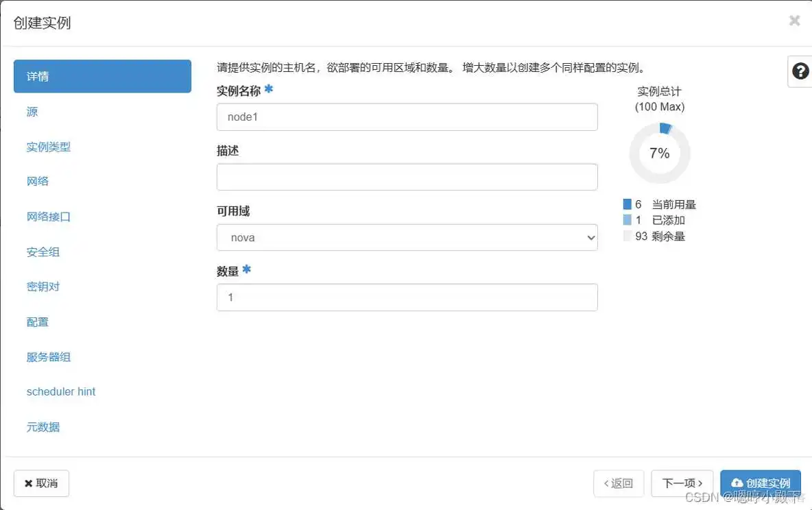Click the X icon on the 取消 button

[x=29, y=483]
